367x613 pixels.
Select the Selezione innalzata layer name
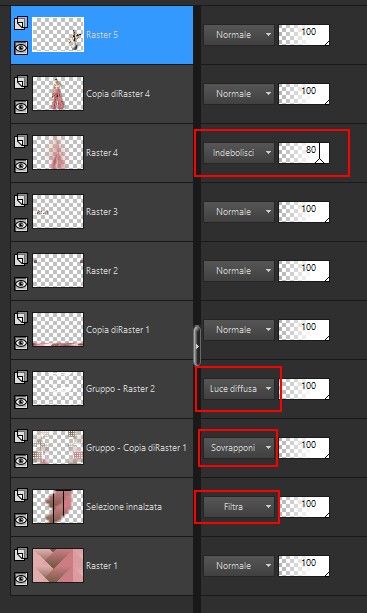[x=124, y=507]
